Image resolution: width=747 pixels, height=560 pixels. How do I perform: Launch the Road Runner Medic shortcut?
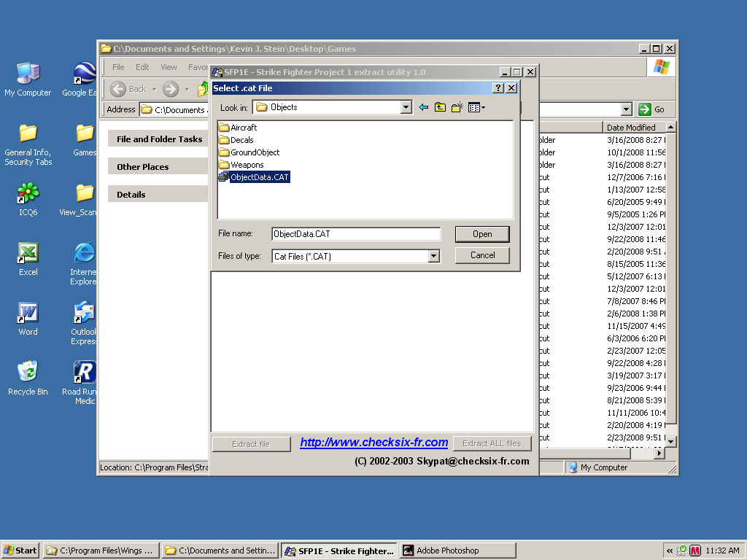coord(80,383)
